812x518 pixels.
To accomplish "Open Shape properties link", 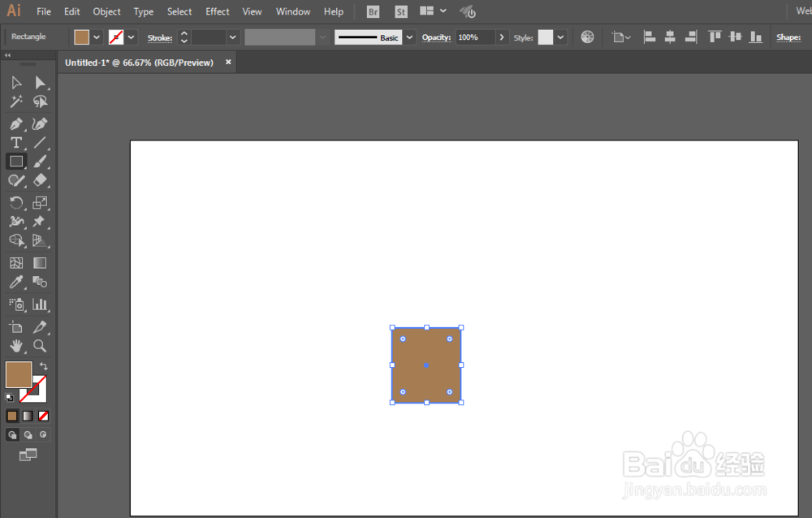I will click(x=788, y=37).
